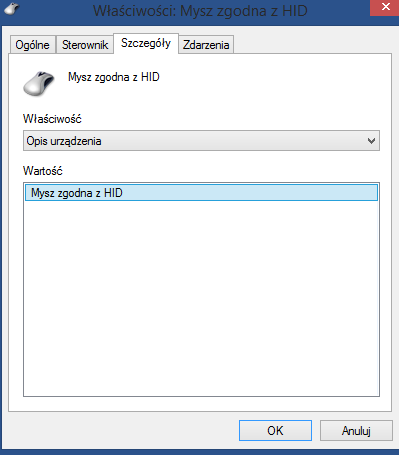Click the Wartość label above the list
This screenshot has width=399, height=455.
tap(43, 171)
